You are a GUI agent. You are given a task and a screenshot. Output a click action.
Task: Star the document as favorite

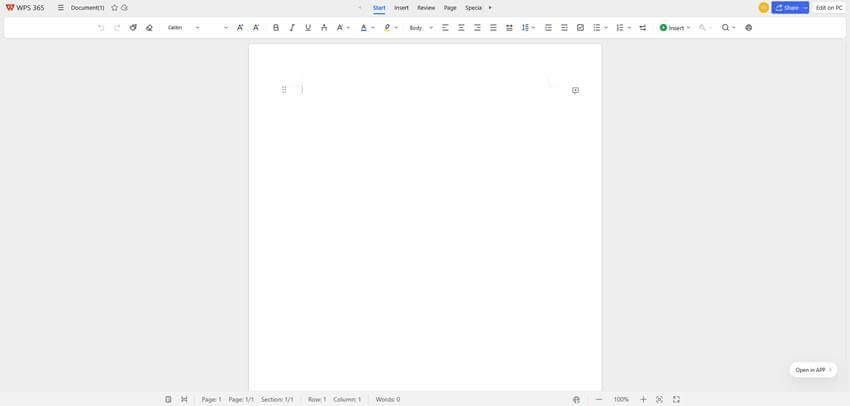(x=114, y=8)
